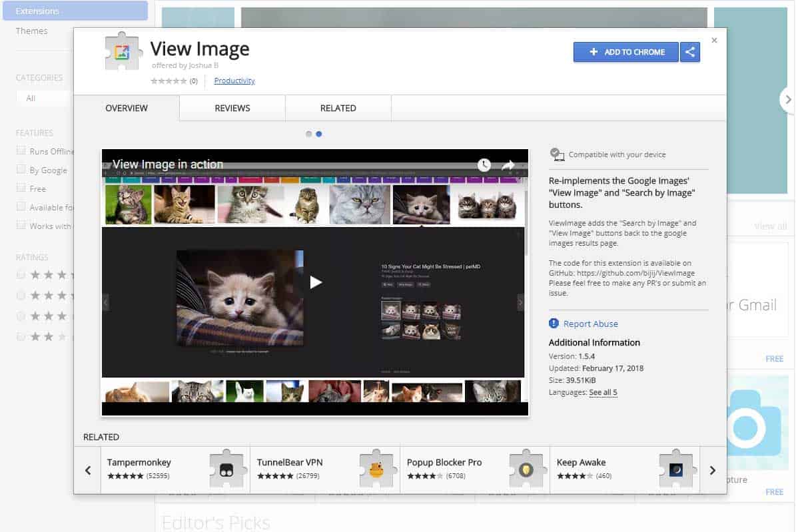Enable the Works with filter checkbox
796x532 pixels.
[x=21, y=225]
